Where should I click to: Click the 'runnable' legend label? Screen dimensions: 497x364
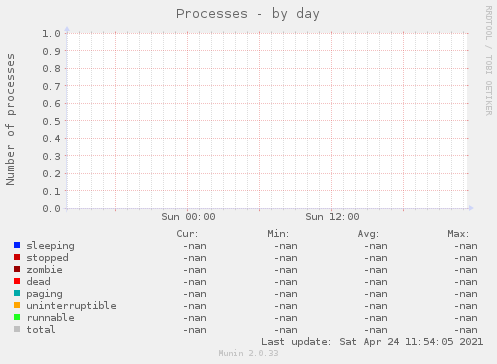[x=50, y=318]
